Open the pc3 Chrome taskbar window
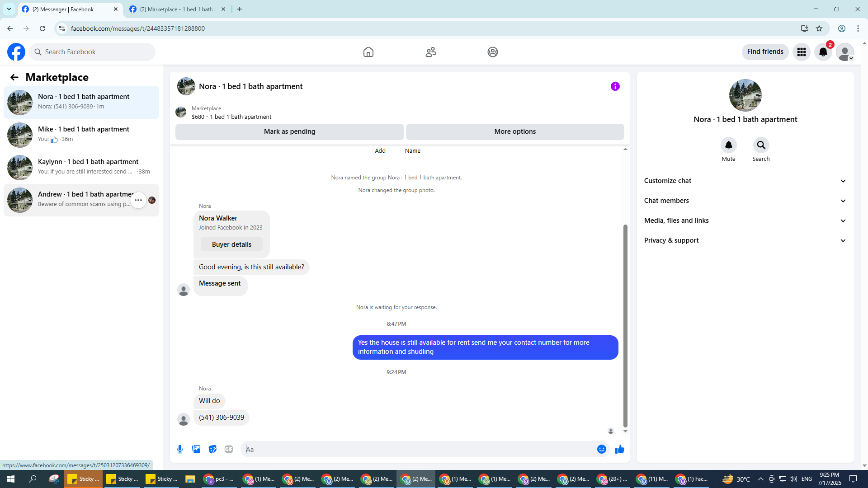This screenshot has height=488, width=868. pyautogui.click(x=219, y=479)
